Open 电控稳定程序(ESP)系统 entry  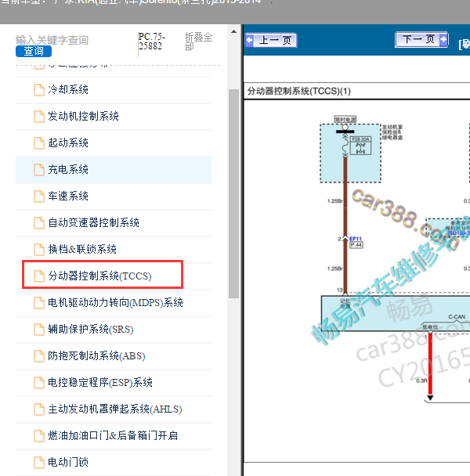pyautogui.click(x=100, y=383)
